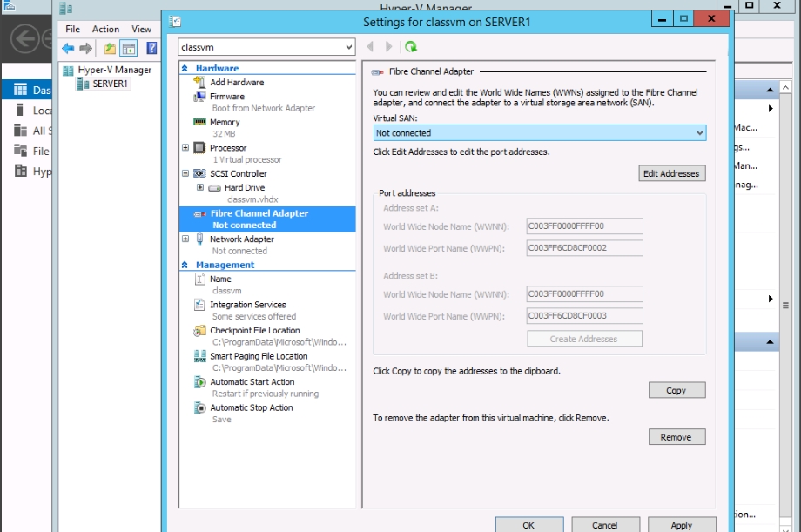Click the Memory chip icon

click(x=199, y=122)
